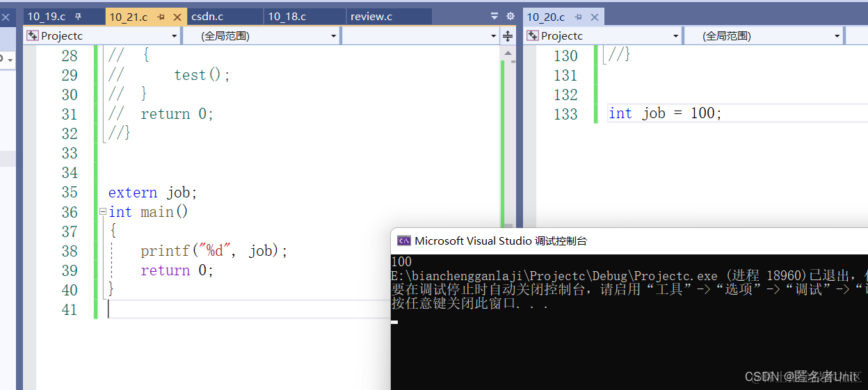Click the Microsoft Visual Studio 调试控制台 title

click(x=501, y=241)
